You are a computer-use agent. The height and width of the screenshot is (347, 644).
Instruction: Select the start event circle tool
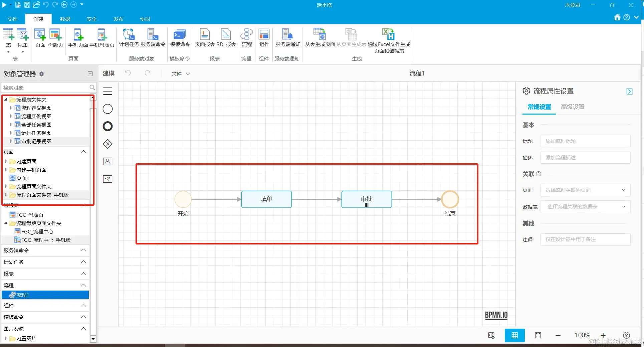(108, 109)
